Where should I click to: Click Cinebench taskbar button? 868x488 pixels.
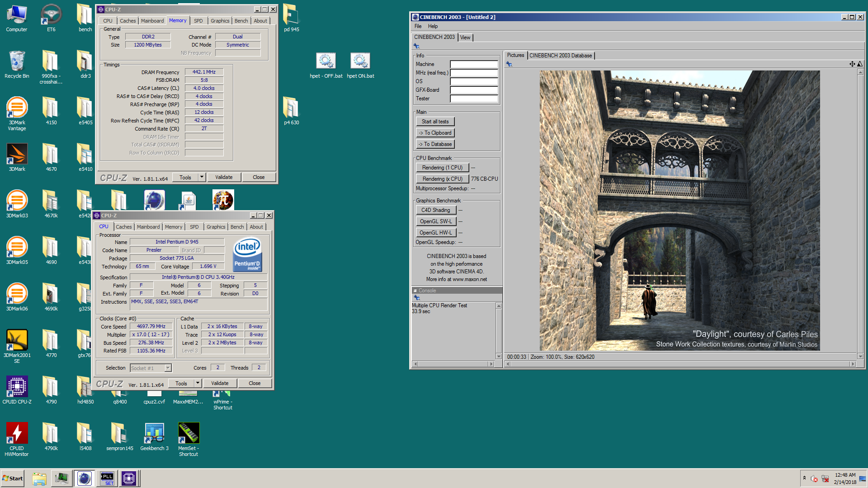pyautogui.click(x=85, y=478)
